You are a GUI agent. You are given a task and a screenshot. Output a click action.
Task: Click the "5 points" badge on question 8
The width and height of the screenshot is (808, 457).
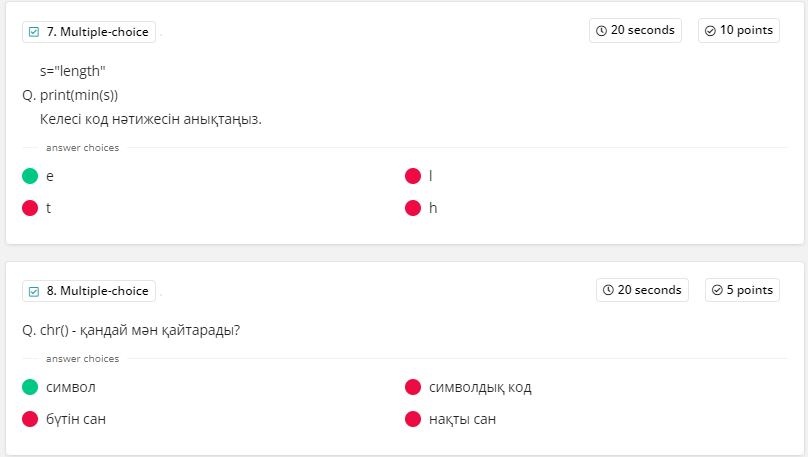742,290
